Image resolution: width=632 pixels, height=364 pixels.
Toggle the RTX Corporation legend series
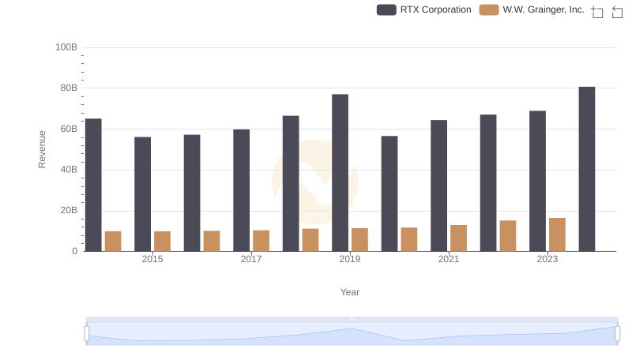pos(423,9)
